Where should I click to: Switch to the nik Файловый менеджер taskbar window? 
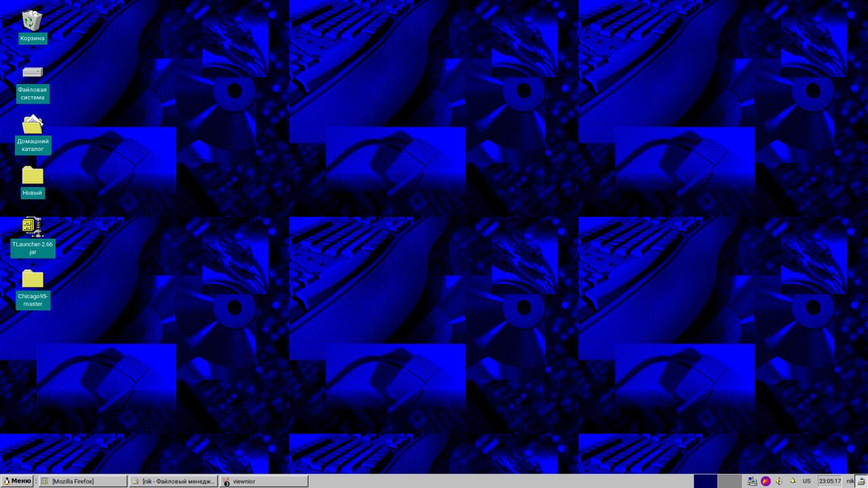click(x=173, y=481)
